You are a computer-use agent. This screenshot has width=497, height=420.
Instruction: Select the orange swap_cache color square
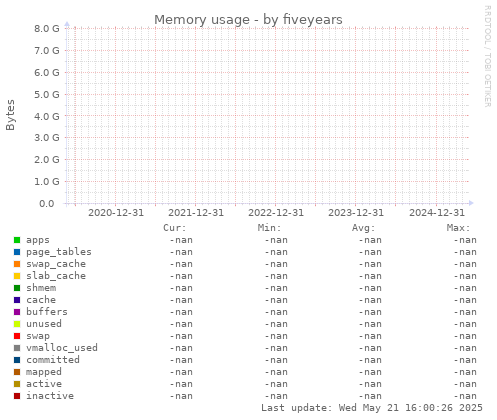pyautogui.click(x=17, y=264)
